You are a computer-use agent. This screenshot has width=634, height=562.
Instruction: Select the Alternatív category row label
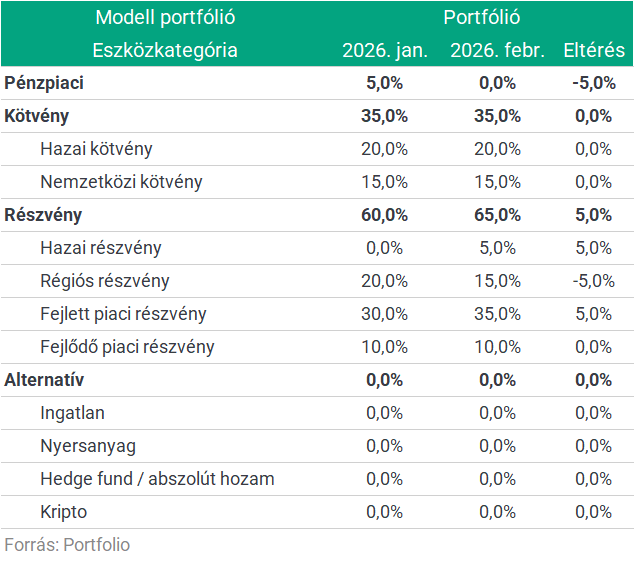(x=44, y=380)
